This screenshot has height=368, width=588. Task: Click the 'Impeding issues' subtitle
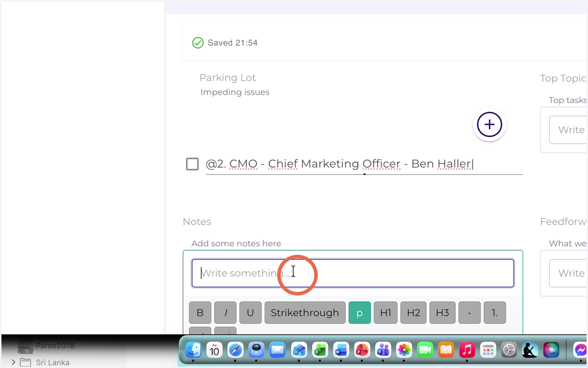click(235, 92)
